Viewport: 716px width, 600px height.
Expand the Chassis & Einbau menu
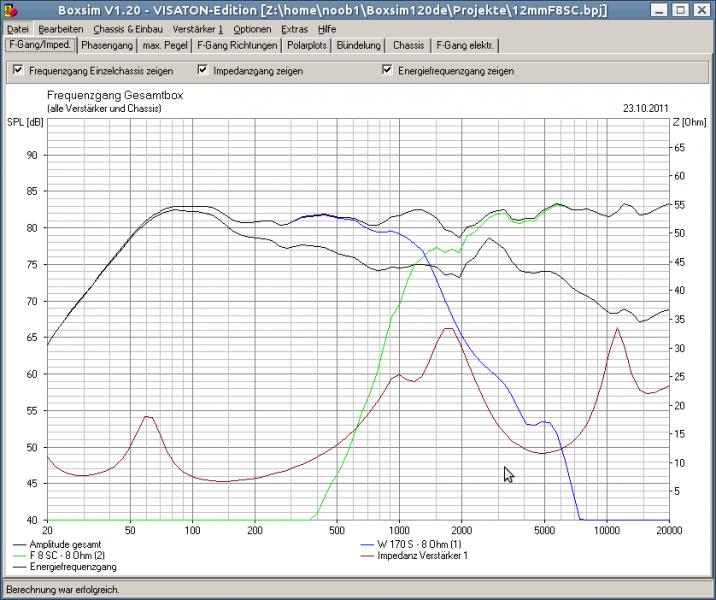127,30
